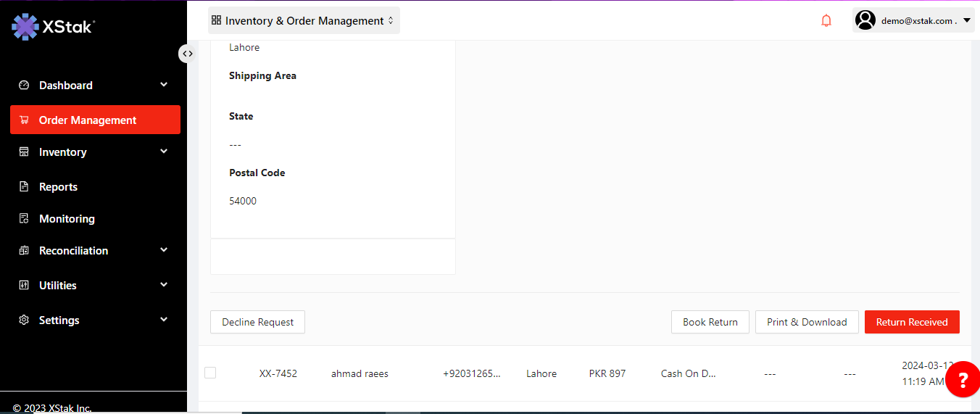Expand the Reconciliation menu chevron
Viewport: 980px width, 414px height.
coord(164,250)
